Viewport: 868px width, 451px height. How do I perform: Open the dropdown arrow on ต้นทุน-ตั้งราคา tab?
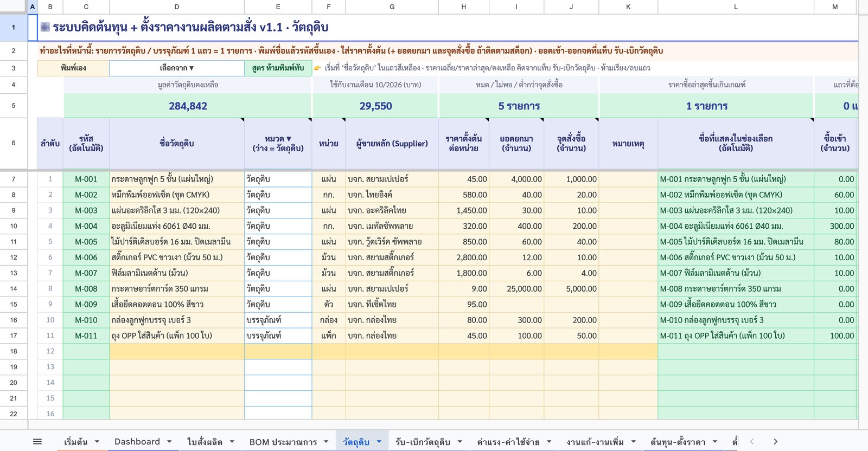[714, 442]
